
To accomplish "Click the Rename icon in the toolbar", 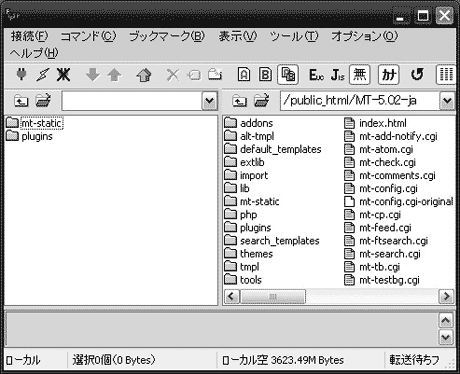I will click(x=194, y=75).
